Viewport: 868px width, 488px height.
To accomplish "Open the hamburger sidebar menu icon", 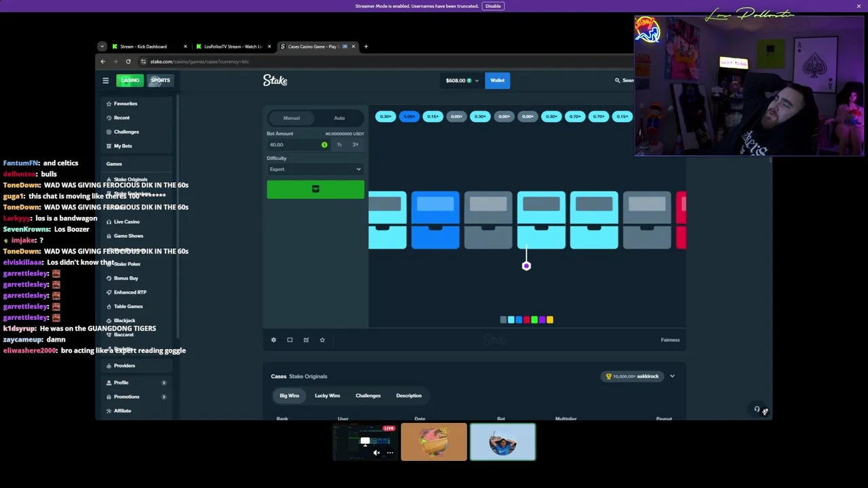I will (x=105, y=81).
